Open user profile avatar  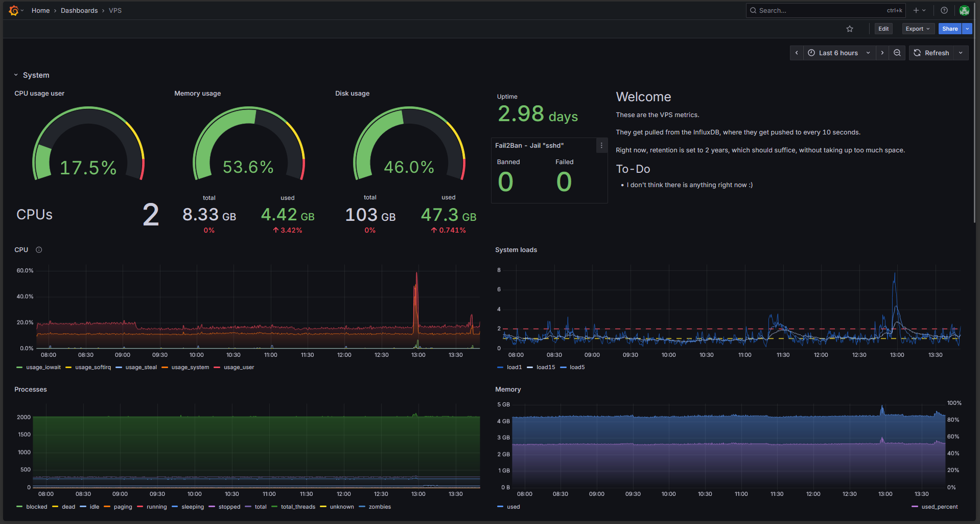click(x=964, y=10)
